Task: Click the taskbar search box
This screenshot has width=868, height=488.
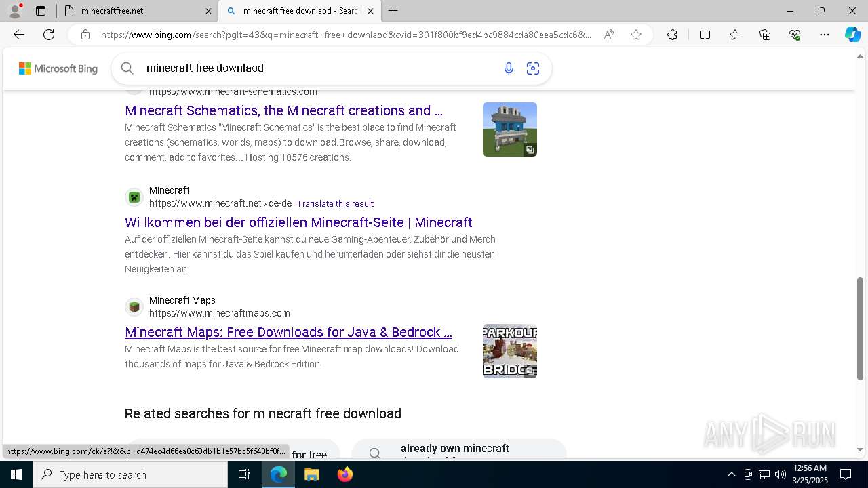Action: (x=130, y=474)
